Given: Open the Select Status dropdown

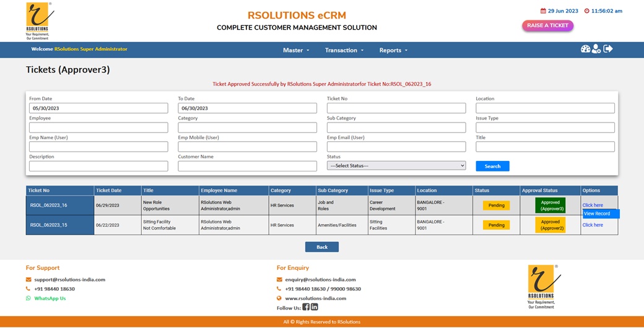Looking at the screenshot, I should coord(396,166).
